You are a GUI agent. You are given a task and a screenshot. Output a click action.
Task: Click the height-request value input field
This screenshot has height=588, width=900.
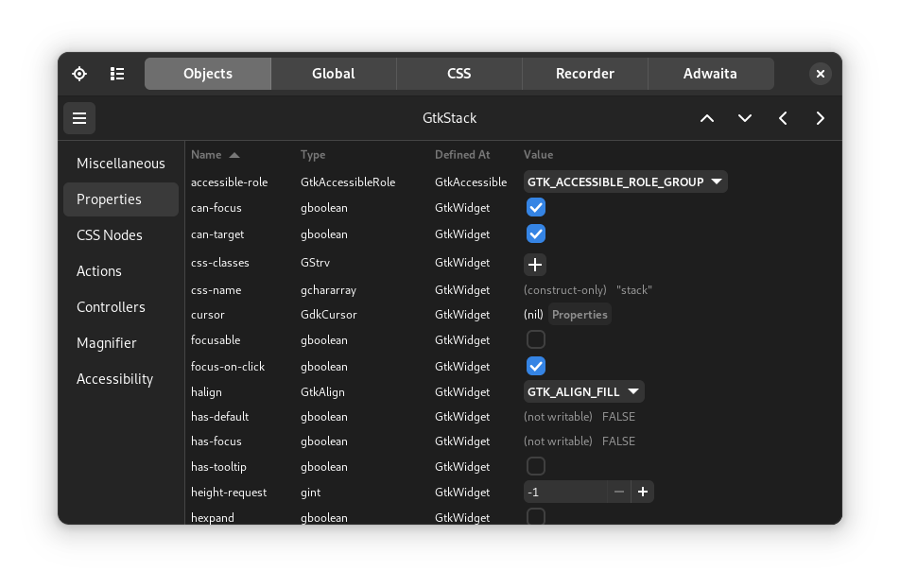click(x=565, y=492)
